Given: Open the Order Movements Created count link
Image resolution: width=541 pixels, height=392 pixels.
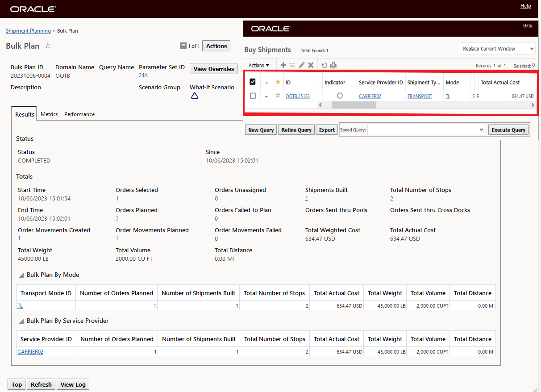Looking at the screenshot, I should coord(19,238).
